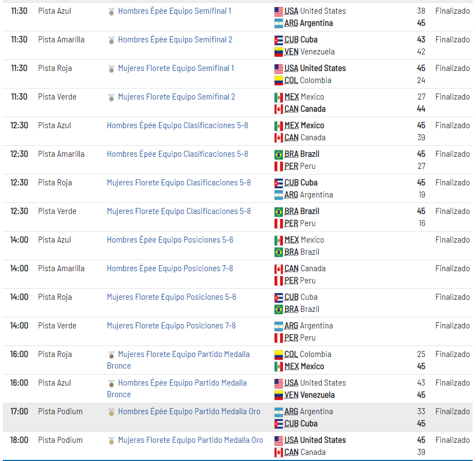This screenshot has height=461, width=476.
Task: Click medal icon beside Hombres Épée Semifinal 1
Action: (x=111, y=11)
